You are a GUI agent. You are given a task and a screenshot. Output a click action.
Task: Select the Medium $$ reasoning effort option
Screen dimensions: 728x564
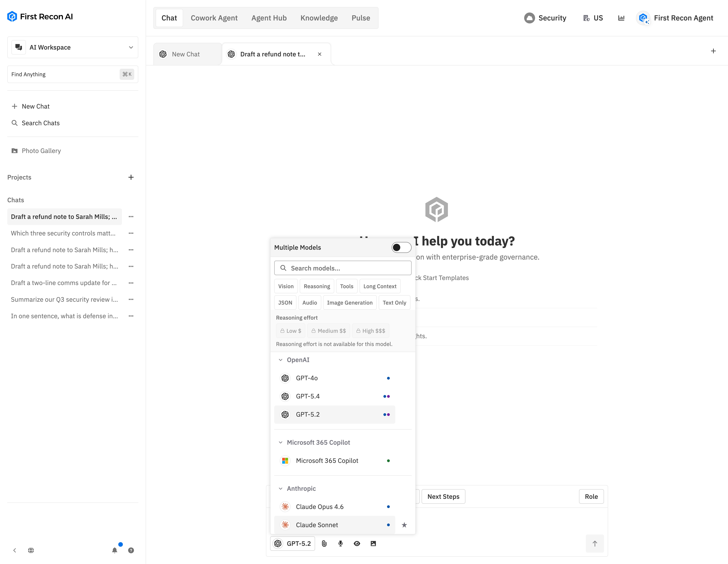click(329, 331)
